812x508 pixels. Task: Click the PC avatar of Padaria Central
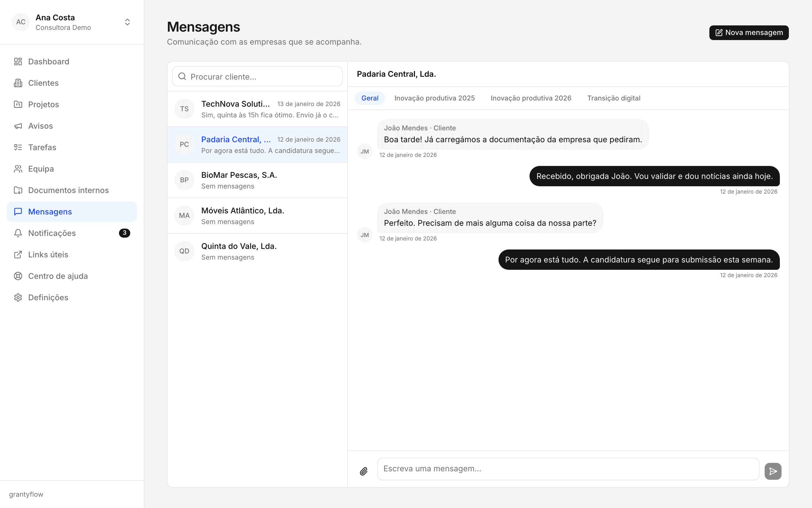click(184, 144)
